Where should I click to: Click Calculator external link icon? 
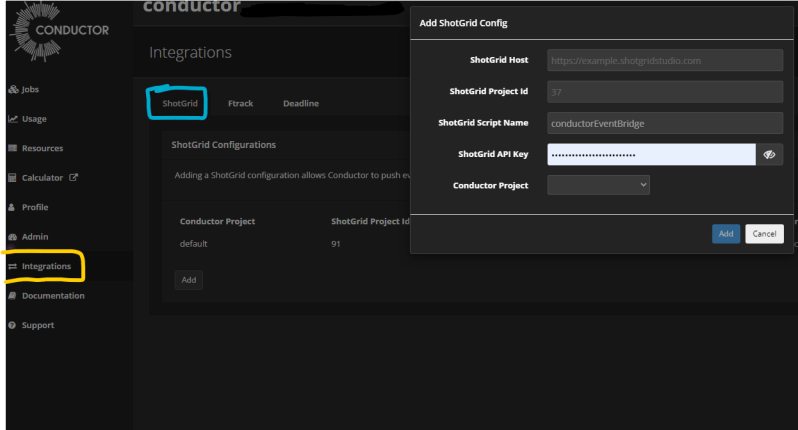click(73, 177)
